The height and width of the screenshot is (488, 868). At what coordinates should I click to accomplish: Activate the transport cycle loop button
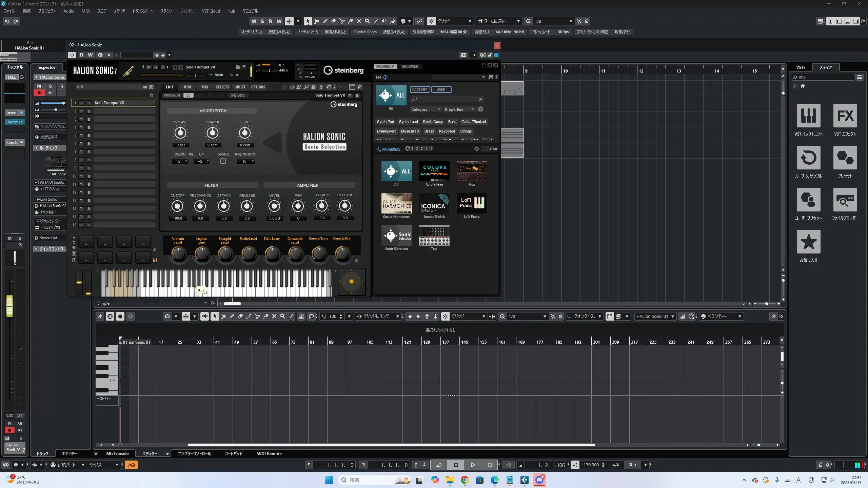(439, 465)
